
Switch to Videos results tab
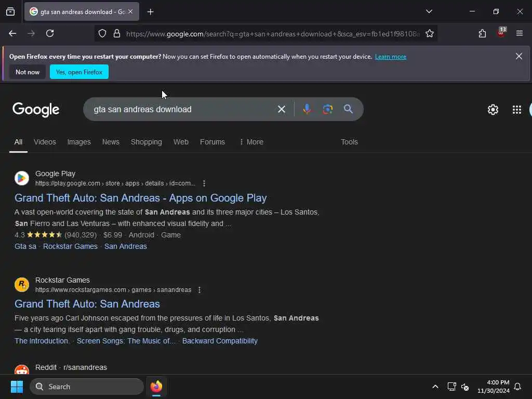[x=45, y=142]
